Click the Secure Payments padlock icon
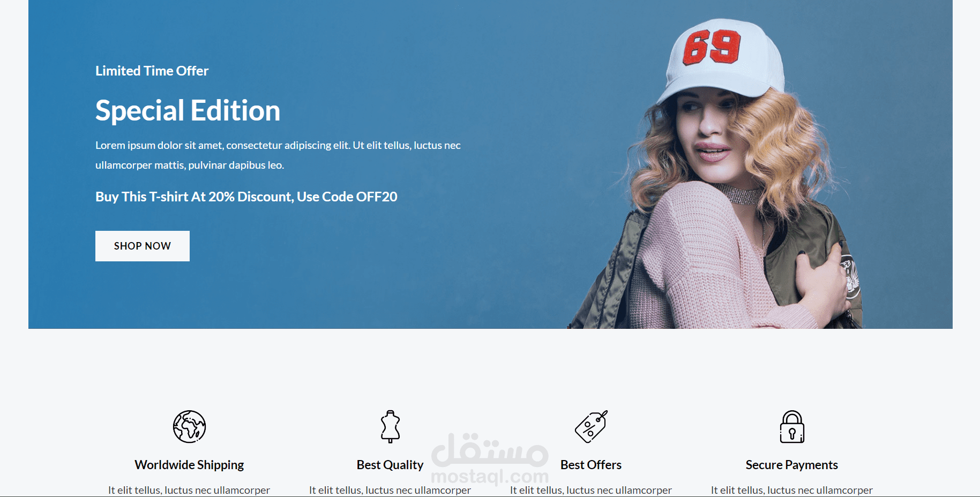Viewport: 980px width, 497px height. [x=792, y=426]
